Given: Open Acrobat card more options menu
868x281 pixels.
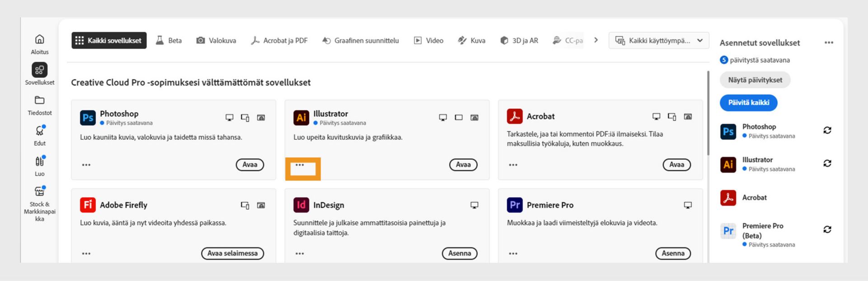Looking at the screenshot, I should (x=513, y=165).
